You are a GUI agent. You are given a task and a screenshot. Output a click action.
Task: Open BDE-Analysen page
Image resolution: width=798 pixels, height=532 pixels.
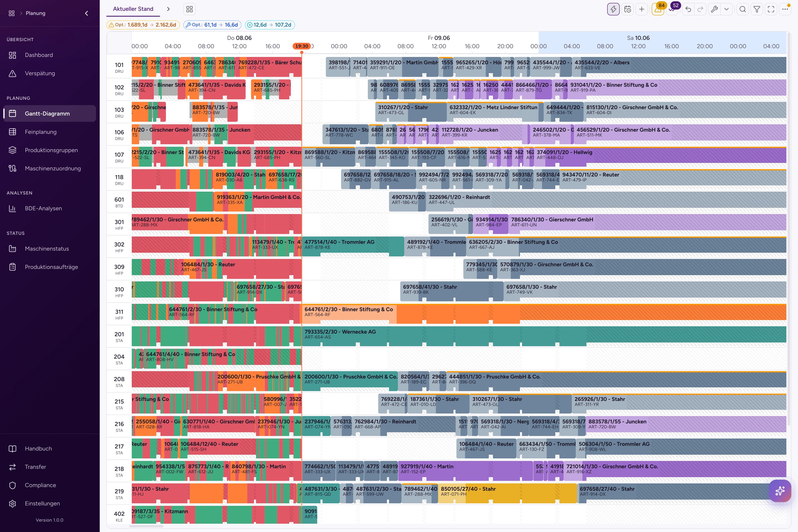49,208
